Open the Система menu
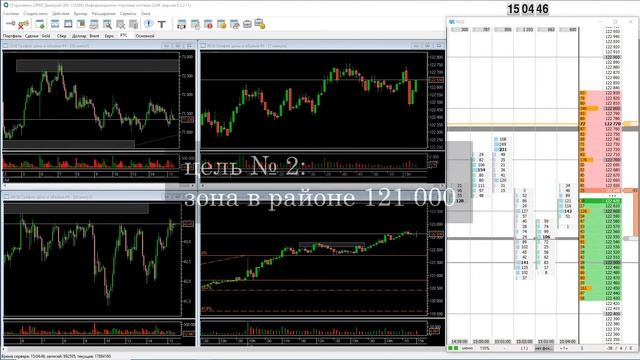This screenshot has height=360, width=640. pos(11,13)
